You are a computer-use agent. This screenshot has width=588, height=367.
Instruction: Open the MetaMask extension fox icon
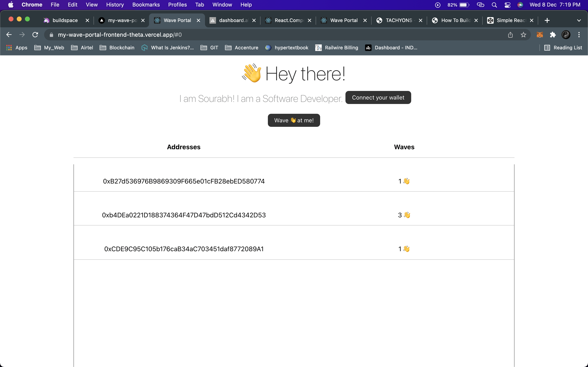click(540, 35)
